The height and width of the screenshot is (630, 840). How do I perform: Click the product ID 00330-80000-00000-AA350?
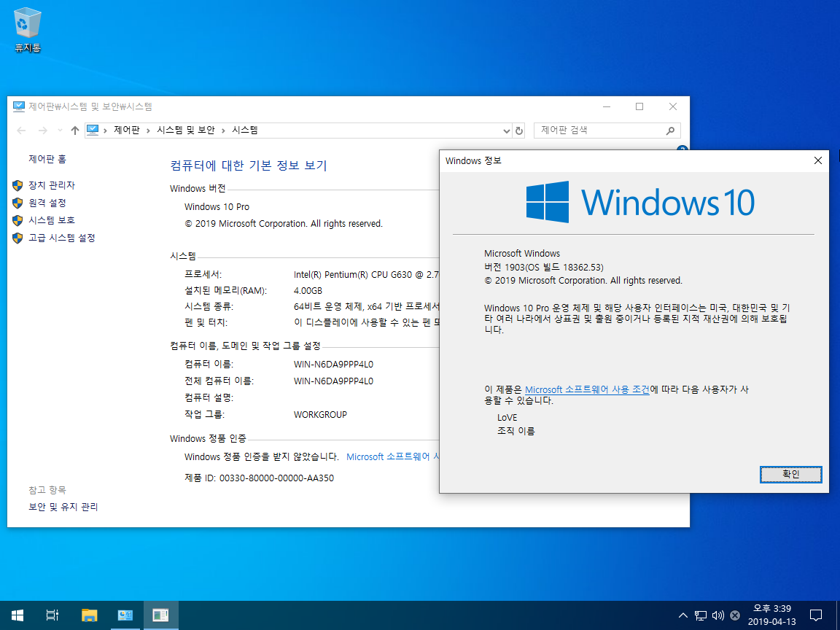pos(276,478)
